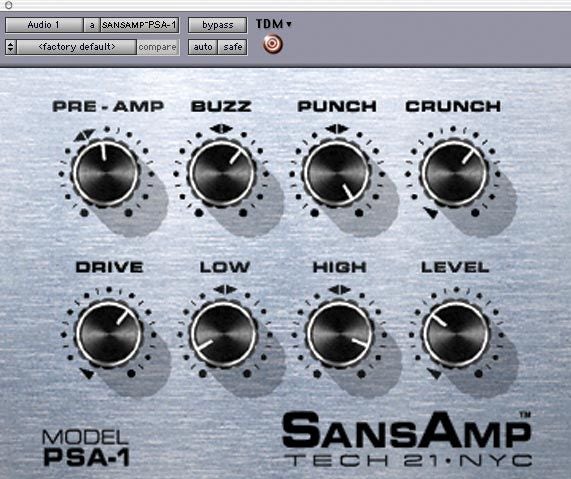Click the arrow marker above the BUZZ knob
571x479 pixels.
[221, 129]
